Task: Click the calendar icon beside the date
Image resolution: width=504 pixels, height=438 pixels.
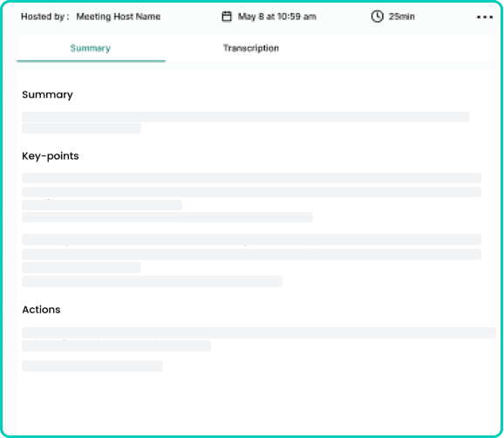Action: pyautogui.click(x=227, y=17)
